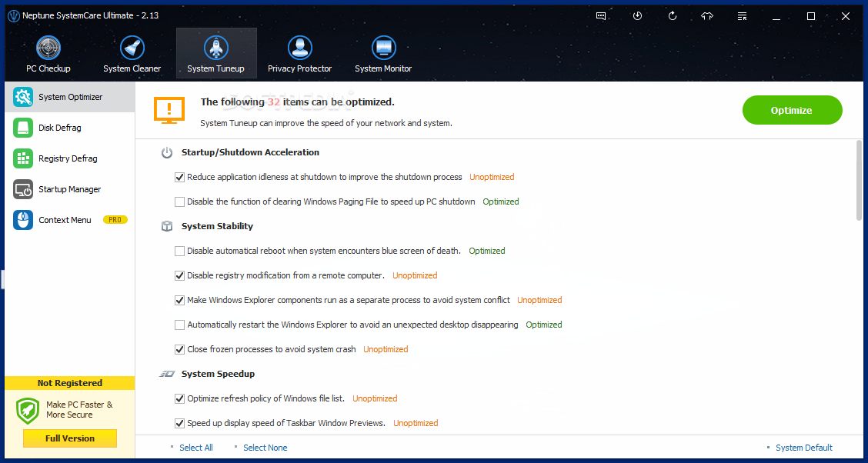Click the vertical scrollbar thumb
Viewport: 868px width, 463px height.
(x=859, y=181)
